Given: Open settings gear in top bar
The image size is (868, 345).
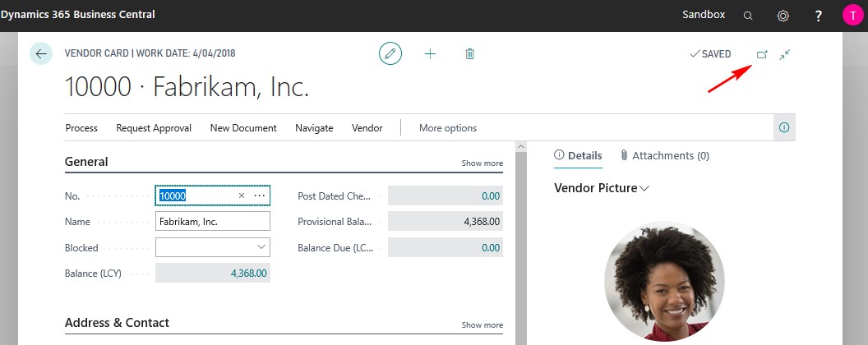Looking at the screenshot, I should click(783, 16).
